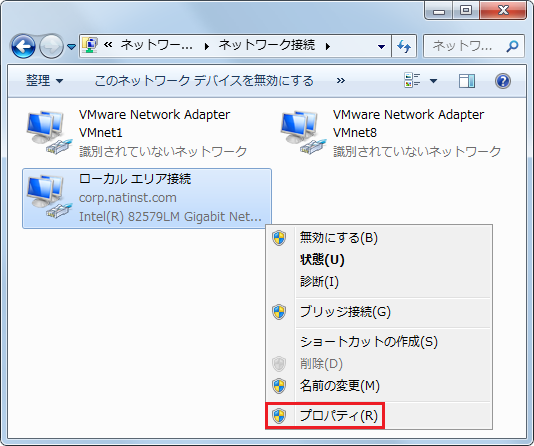Click the Forward navigation arrow
The image size is (534, 446).
(x=51, y=46)
